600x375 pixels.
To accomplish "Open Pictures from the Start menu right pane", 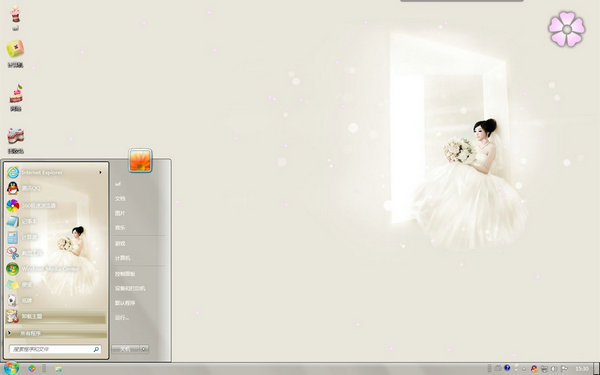I will (120, 213).
